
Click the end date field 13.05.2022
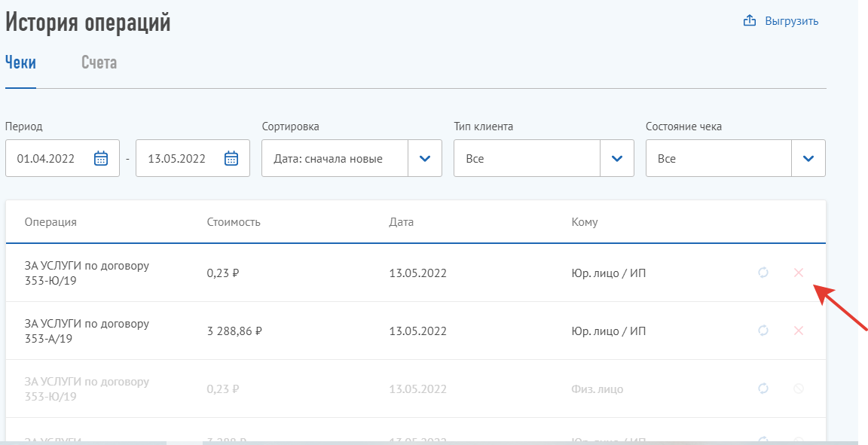177,159
